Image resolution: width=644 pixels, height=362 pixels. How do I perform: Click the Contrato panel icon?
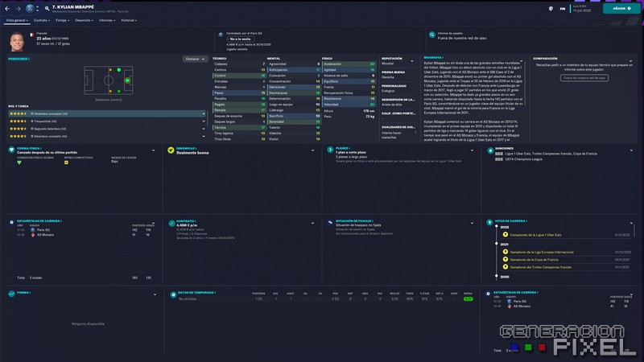coord(171,224)
